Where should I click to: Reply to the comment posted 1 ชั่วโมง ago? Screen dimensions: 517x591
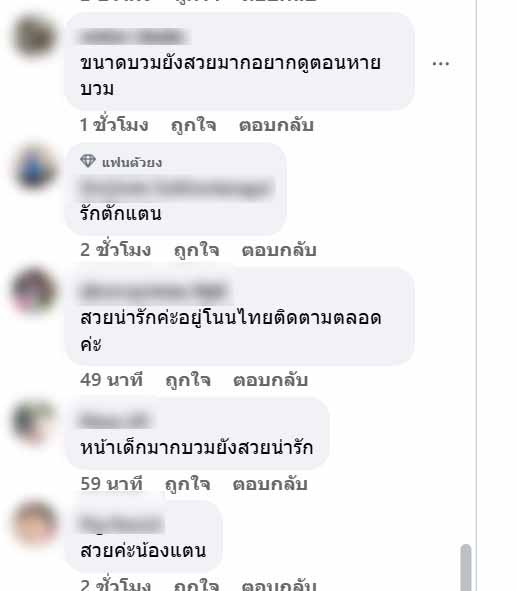(276, 125)
